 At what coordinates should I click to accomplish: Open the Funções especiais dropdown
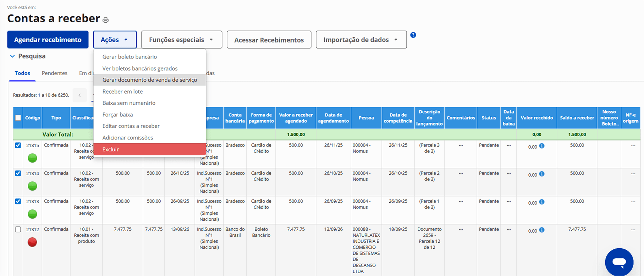click(x=181, y=40)
